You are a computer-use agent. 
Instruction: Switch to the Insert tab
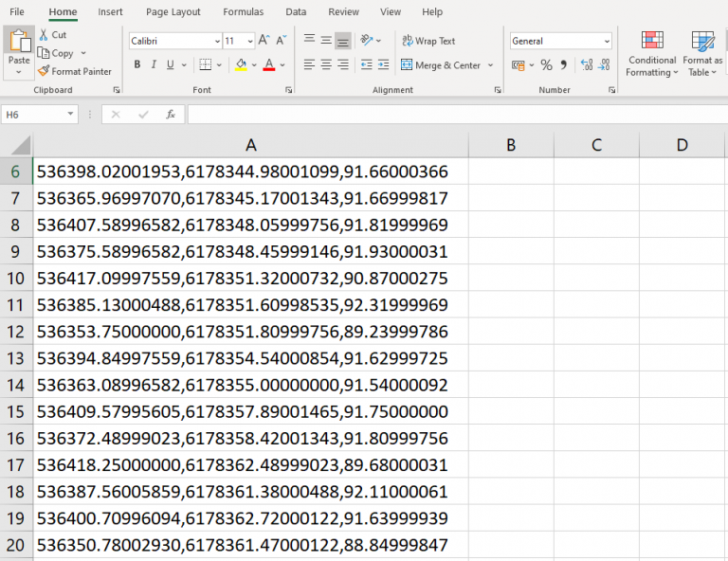pos(111,12)
